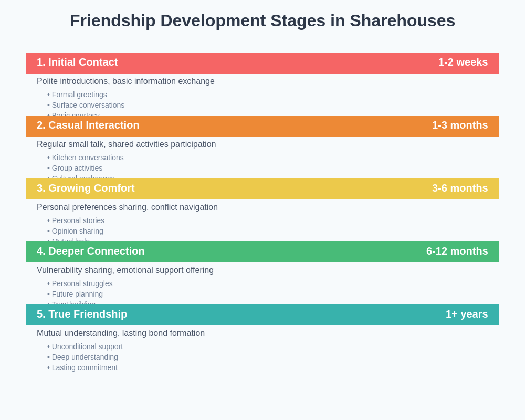Click the 'Unconditional support' bullet item
Image resolution: width=525 pixels, height=420 pixels.
pos(87,346)
